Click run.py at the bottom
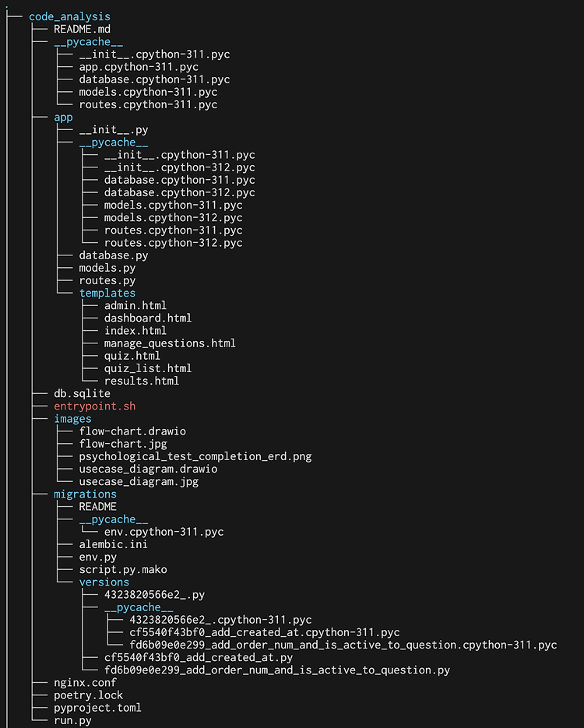584x728 pixels. pyautogui.click(x=72, y=720)
